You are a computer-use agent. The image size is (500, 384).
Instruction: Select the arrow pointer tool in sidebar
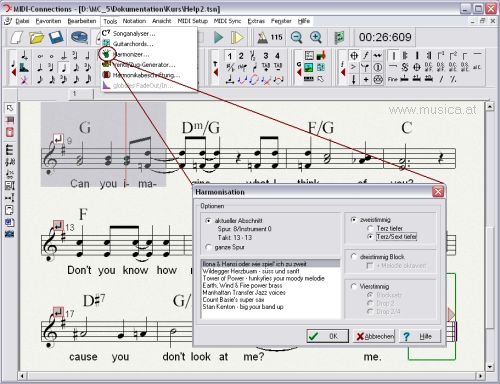pyautogui.click(x=10, y=108)
